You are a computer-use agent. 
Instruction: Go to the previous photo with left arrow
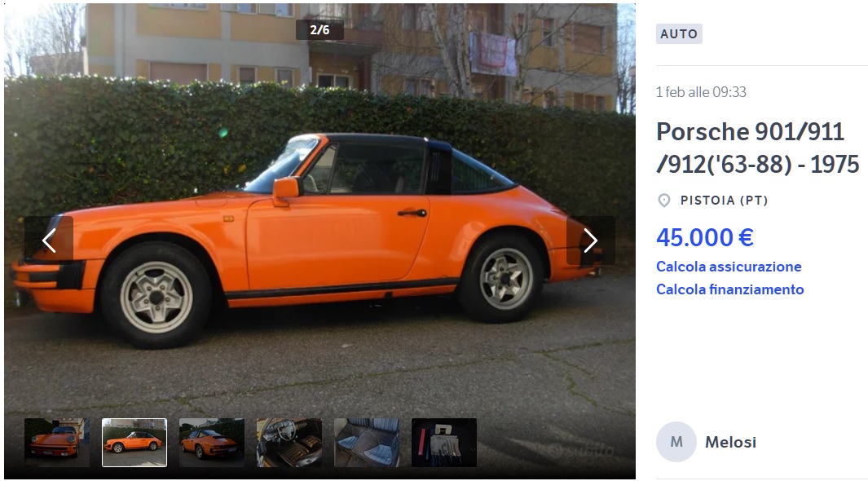coord(49,240)
